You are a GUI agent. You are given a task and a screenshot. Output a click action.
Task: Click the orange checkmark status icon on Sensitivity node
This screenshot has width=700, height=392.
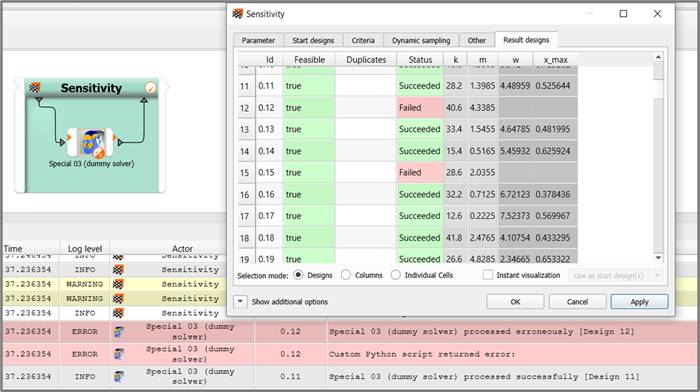[150, 88]
